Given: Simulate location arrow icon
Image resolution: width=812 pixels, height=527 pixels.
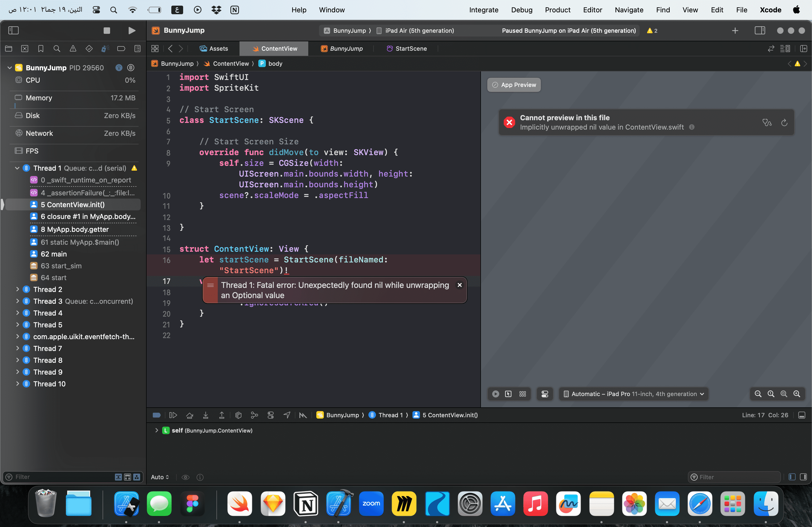Looking at the screenshot, I should [287, 415].
